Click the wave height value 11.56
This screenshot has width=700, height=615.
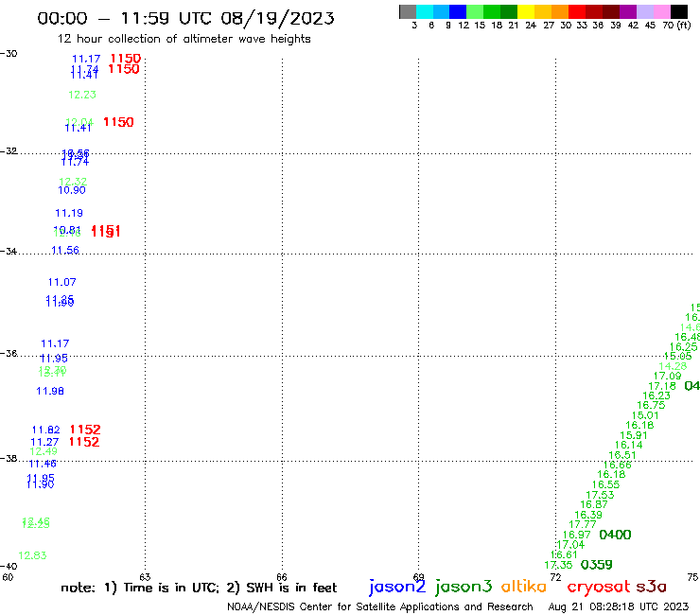pos(65,251)
